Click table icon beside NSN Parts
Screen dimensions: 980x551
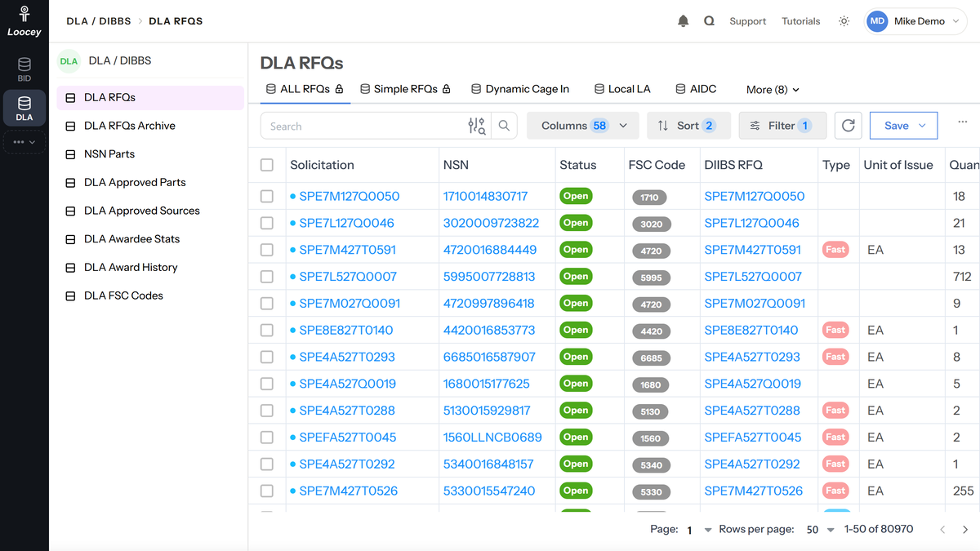[x=70, y=154]
